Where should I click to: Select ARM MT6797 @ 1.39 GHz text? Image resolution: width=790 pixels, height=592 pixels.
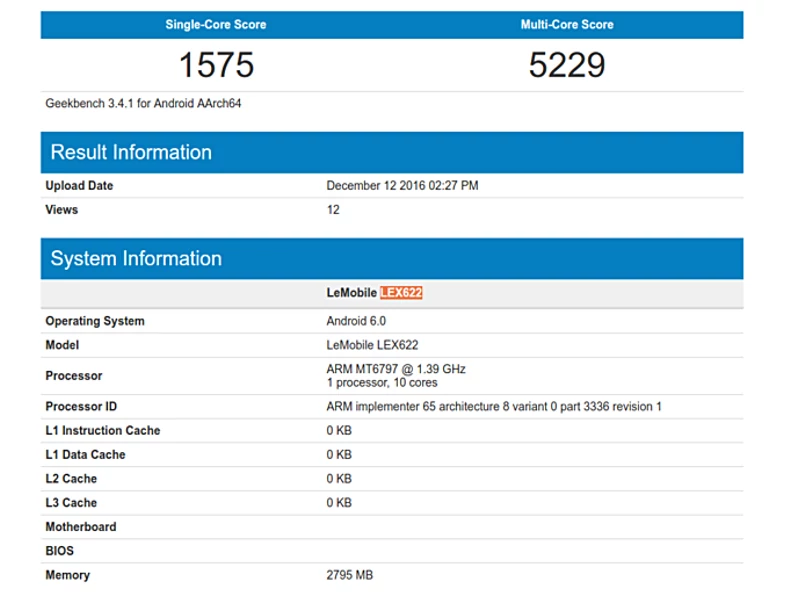click(396, 369)
